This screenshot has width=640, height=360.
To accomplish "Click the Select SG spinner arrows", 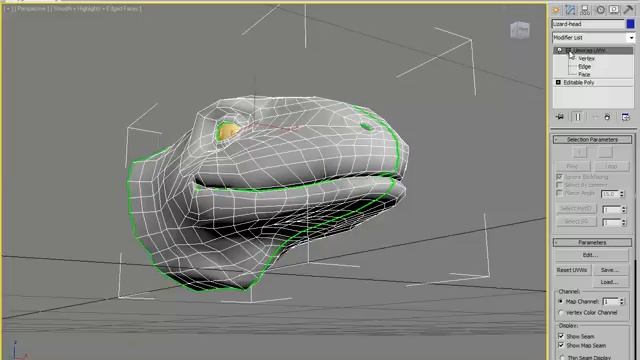I will click(x=624, y=222).
